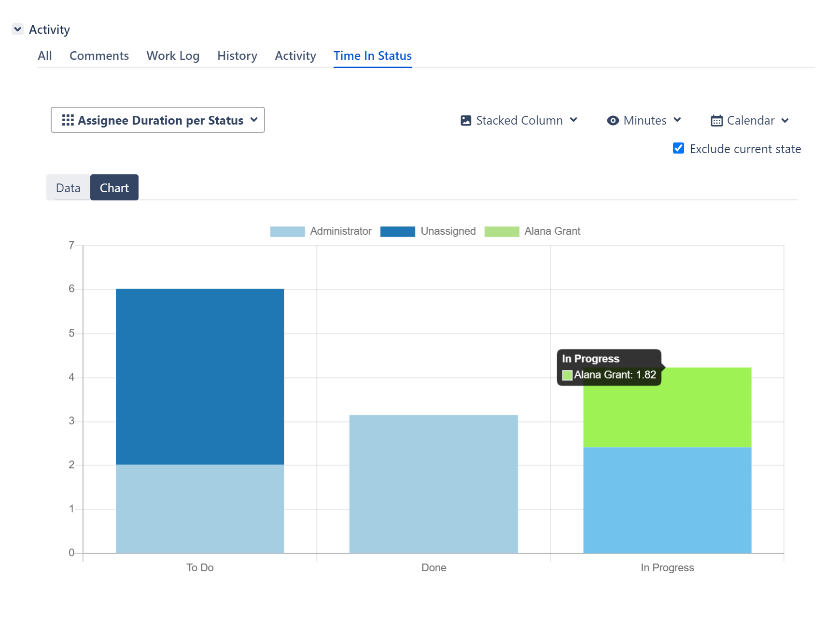This screenshot has height=622, width=840.
Task: Click the Unassigned bar segment in To Do
Action: (200, 377)
